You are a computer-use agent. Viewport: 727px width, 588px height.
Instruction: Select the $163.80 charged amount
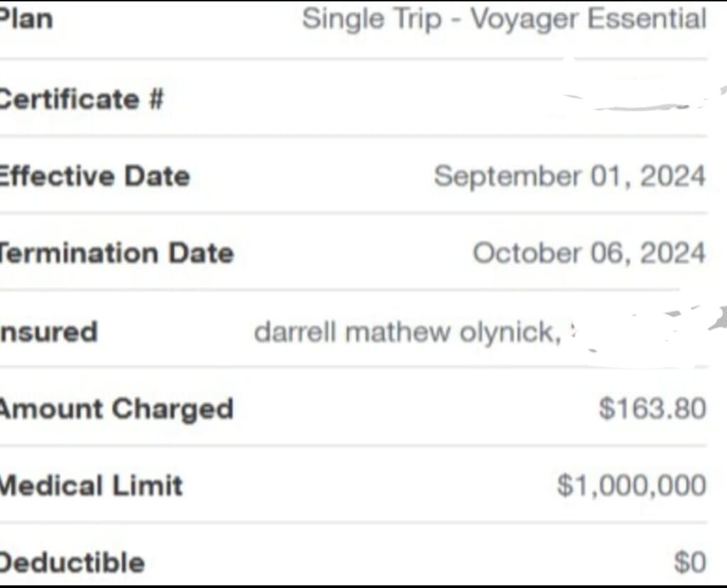tap(652, 408)
